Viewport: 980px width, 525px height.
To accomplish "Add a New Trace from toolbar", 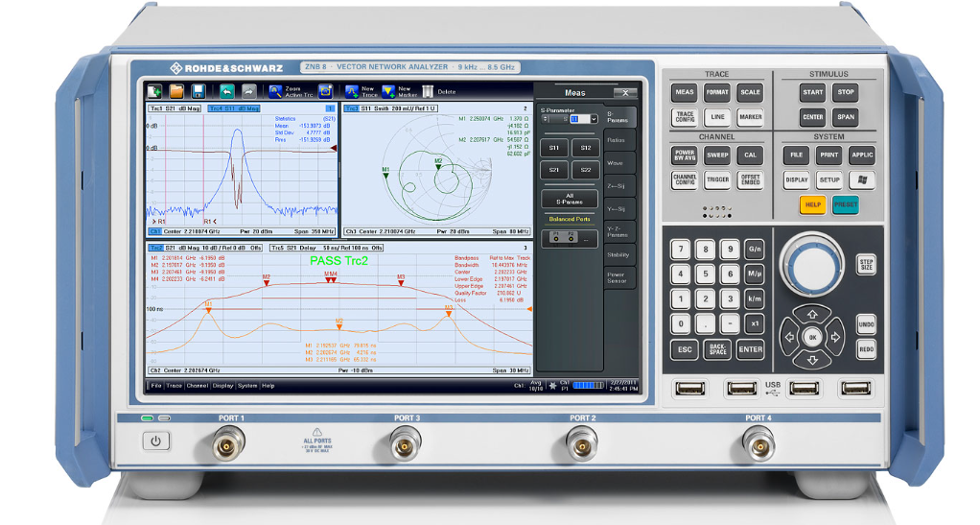I will pyautogui.click(x=361, y=91).
